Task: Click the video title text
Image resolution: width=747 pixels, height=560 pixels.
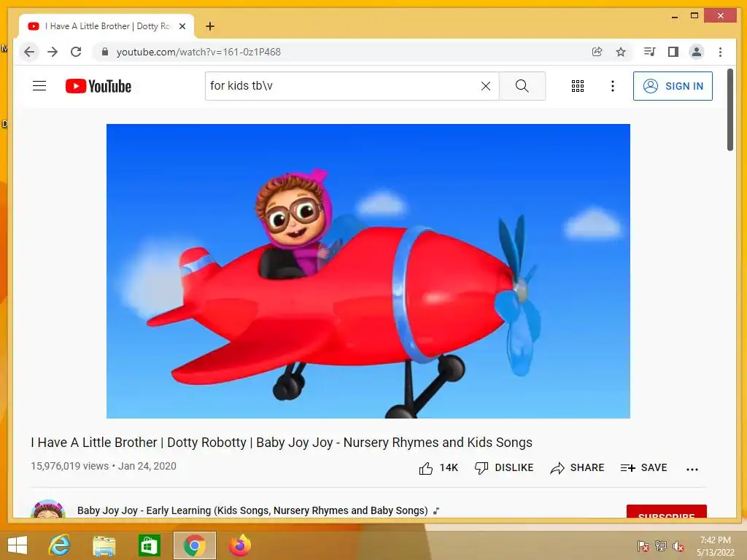Action: pos(282,443)
